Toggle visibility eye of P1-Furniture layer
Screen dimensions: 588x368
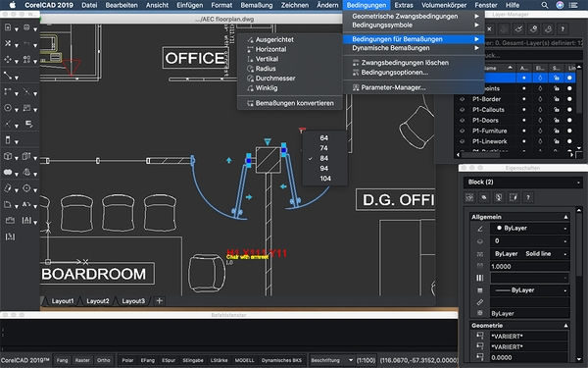(462, 131)
